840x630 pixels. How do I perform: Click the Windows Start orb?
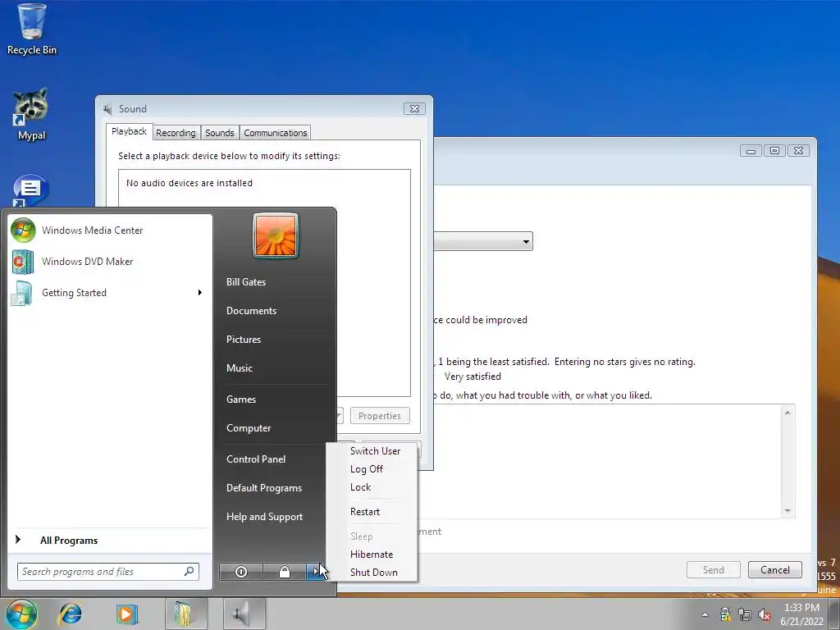pos(21,614)
